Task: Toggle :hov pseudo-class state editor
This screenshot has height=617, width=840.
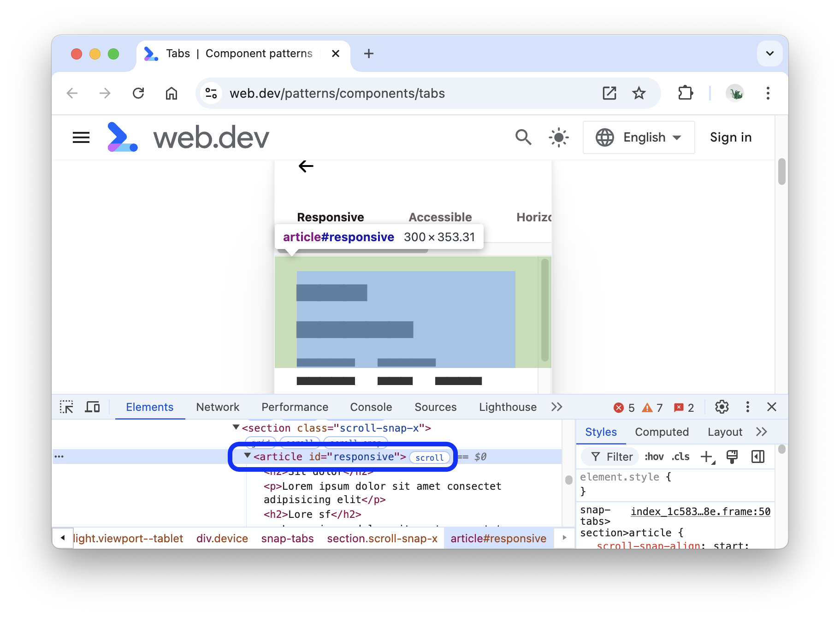Action: pos(654,457)
